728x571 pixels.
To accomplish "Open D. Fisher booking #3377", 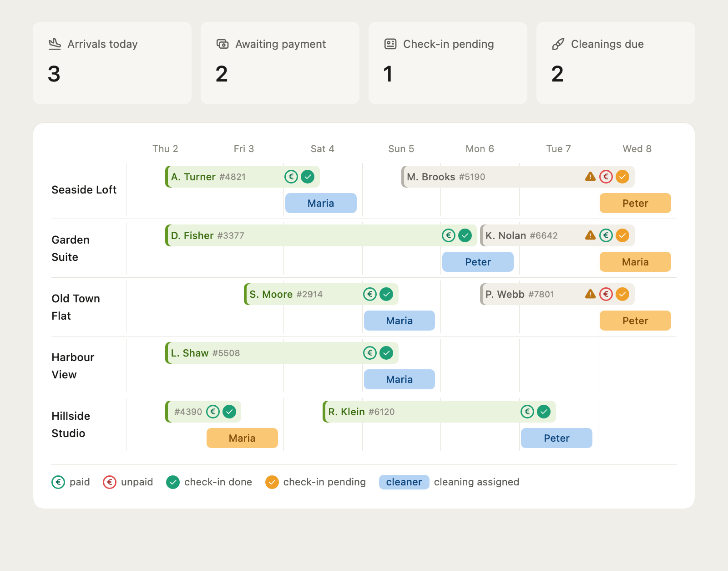I will tap(321, 235).
